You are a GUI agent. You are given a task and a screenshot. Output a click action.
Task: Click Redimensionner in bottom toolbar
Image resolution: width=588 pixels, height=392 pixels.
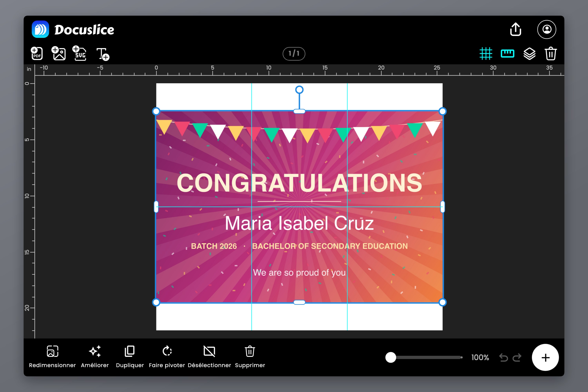[52, 357]
